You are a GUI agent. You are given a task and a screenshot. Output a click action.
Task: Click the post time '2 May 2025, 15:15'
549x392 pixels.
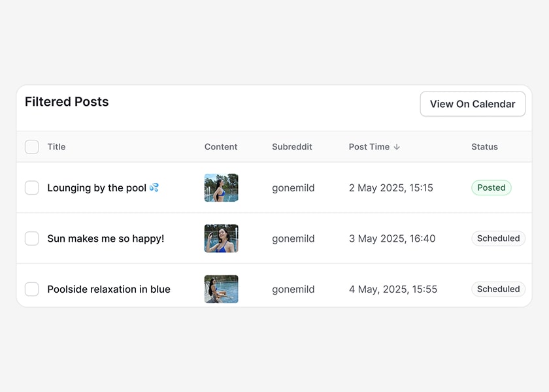[391, 188]
